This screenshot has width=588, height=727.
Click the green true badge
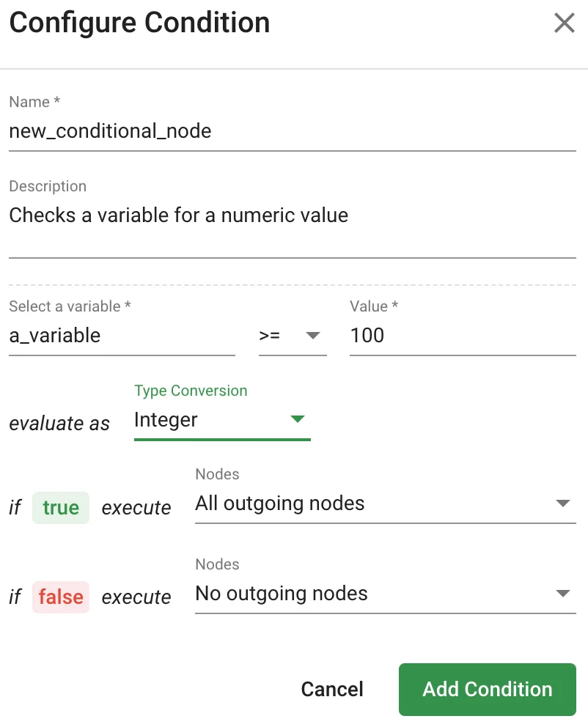60,507
